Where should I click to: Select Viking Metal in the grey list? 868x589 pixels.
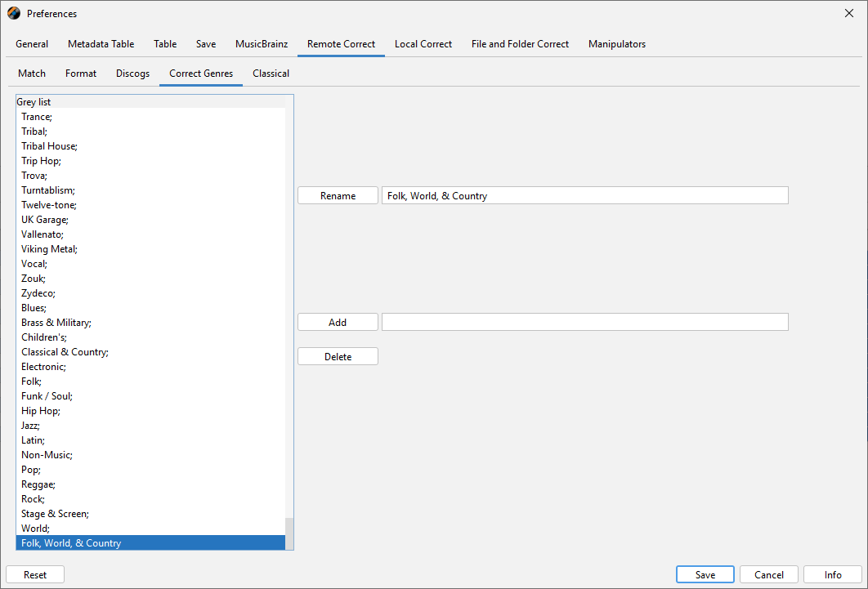click(49, 249)
